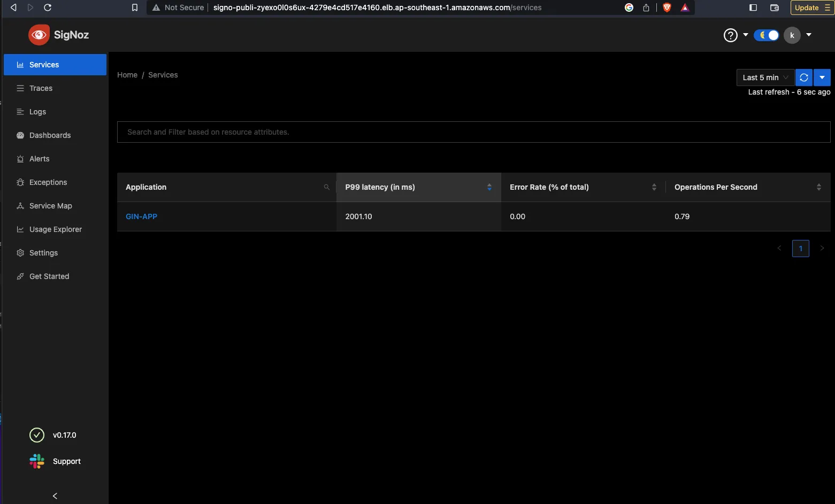The image size is (835, 504).
Task: Collapse the sidebar with the chevron
Action: click(55, 496)
